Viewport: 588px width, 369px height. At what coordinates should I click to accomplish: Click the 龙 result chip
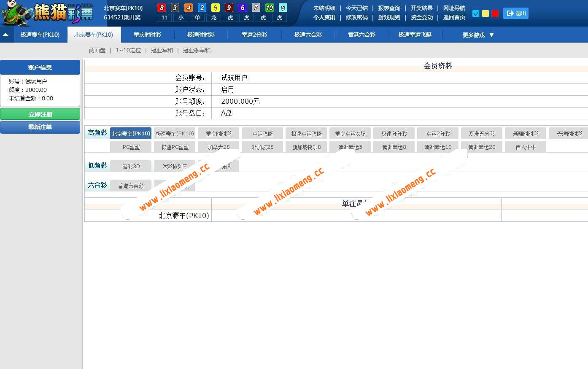(213, 18)
